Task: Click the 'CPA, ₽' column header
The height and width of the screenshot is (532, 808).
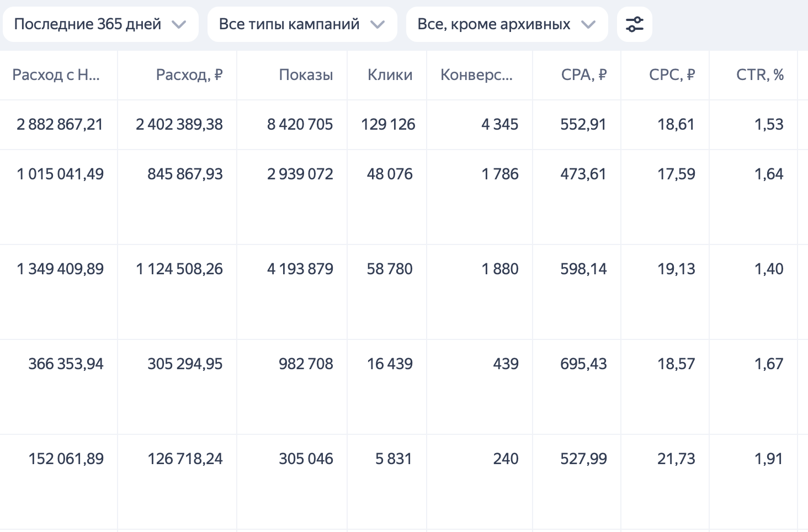Action: pyautogui.click(x=583, y=75)
